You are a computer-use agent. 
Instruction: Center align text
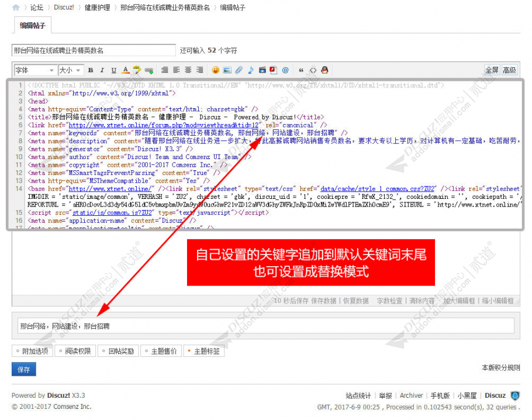(x=188, y=70)
